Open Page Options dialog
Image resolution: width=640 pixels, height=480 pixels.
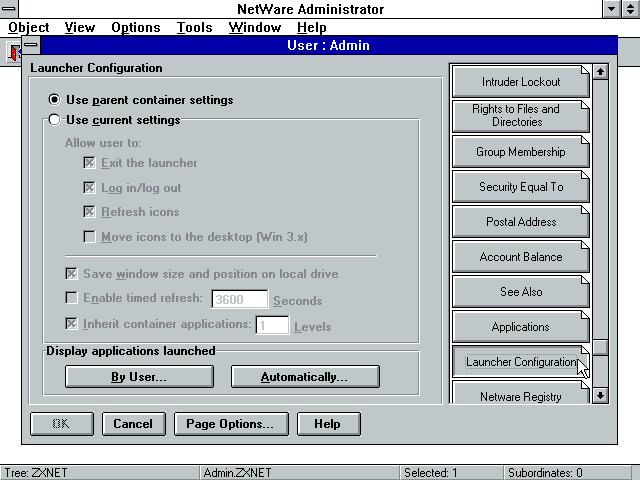point(231,424)
